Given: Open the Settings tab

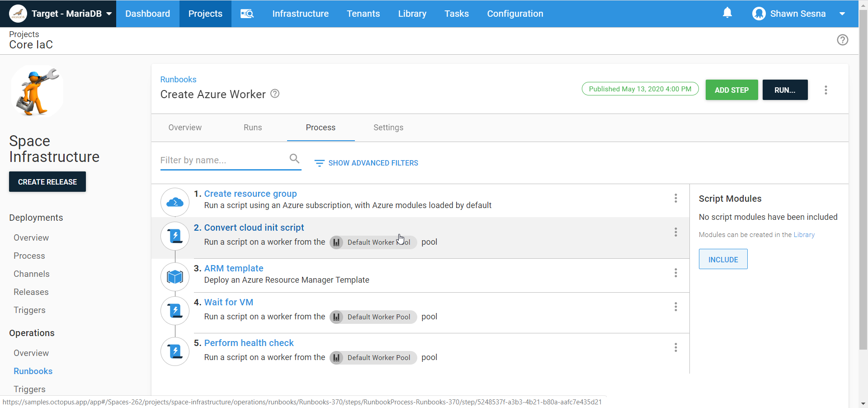Looking at the screenshot, I should 388,128.
